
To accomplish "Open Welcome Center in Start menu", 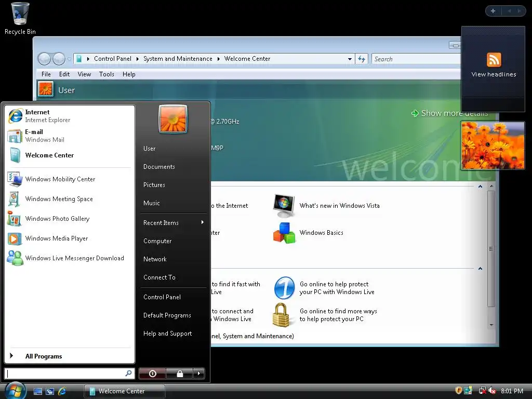I will (70, 155).
